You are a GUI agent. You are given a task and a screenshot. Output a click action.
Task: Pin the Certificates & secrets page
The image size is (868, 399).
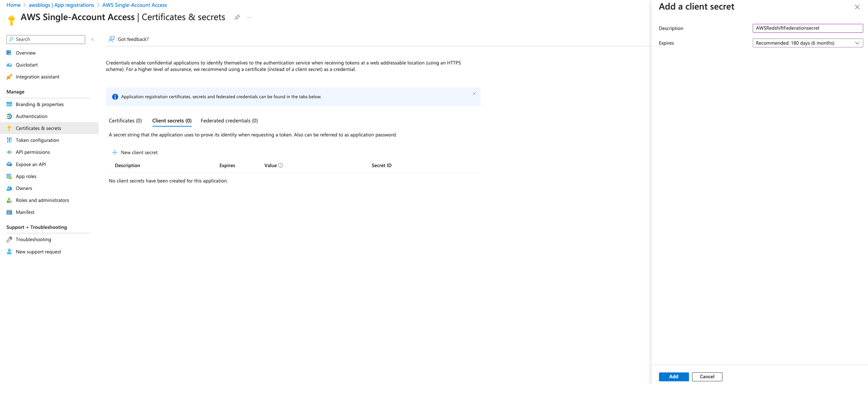pos(237,17)
